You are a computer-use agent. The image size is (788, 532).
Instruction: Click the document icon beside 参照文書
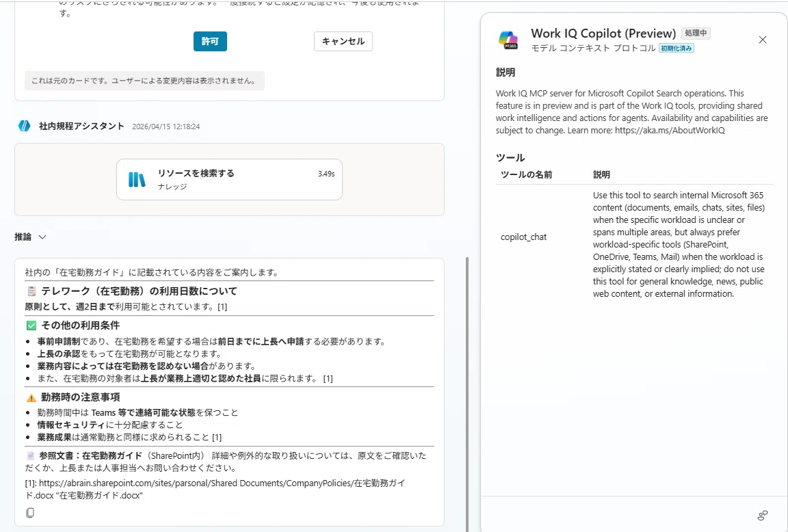[x=31, y=456]
